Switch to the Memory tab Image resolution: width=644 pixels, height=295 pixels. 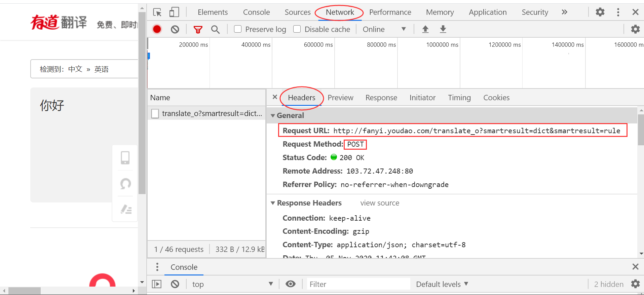point(440,12)
